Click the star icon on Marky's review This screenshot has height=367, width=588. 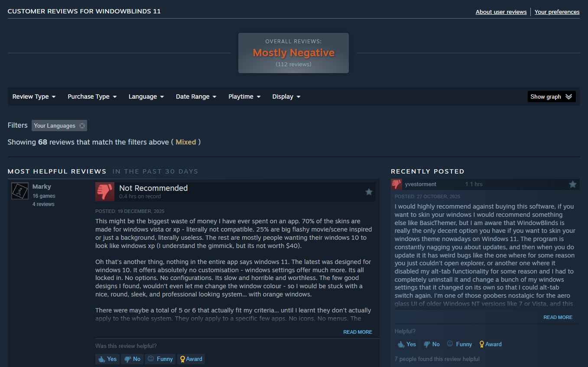(x=369, y=192)
